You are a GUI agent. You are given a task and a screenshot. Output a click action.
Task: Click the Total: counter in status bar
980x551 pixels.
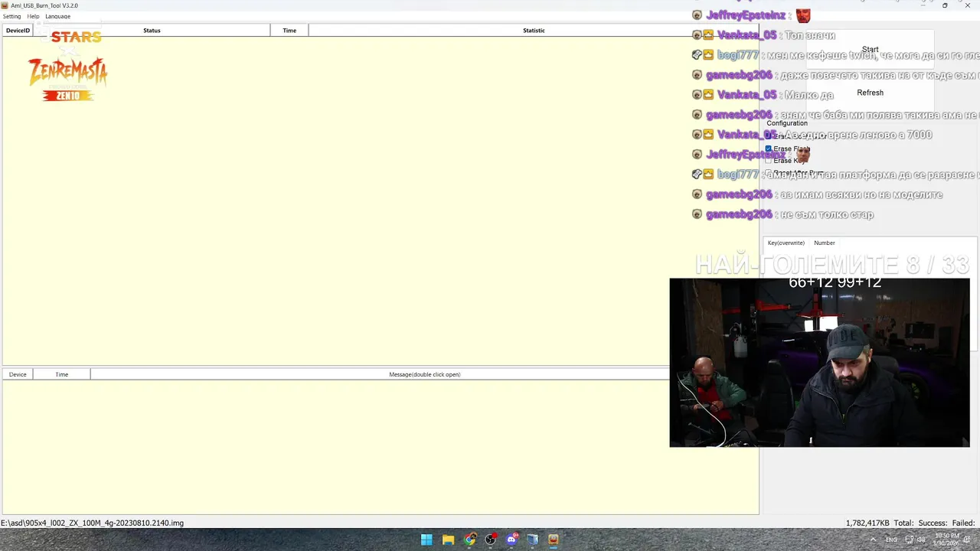(x=903, y=523)
